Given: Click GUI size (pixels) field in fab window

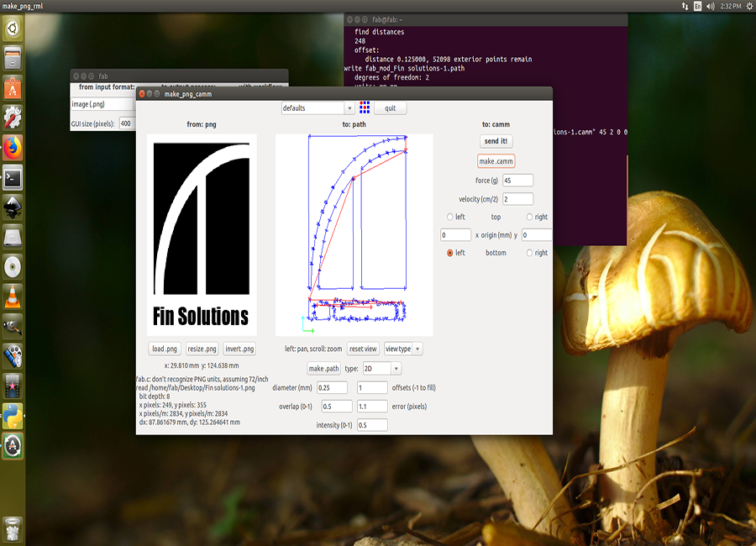Looking at the screenshot, I should click(x=126, y=123).
